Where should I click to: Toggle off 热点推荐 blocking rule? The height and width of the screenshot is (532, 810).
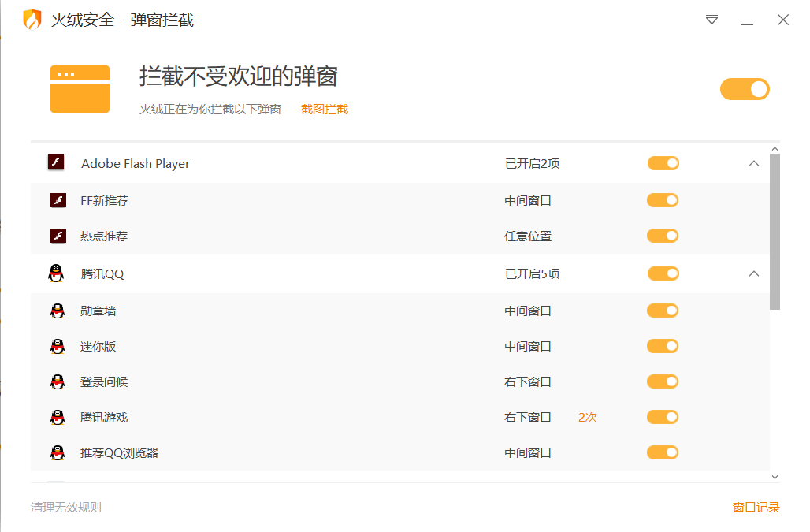pos(662,236)
